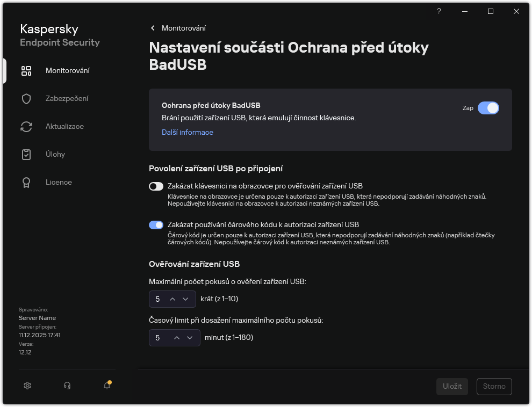Select the Licence key icon
This screenshot has height=407, width=532.
(26, 182)
